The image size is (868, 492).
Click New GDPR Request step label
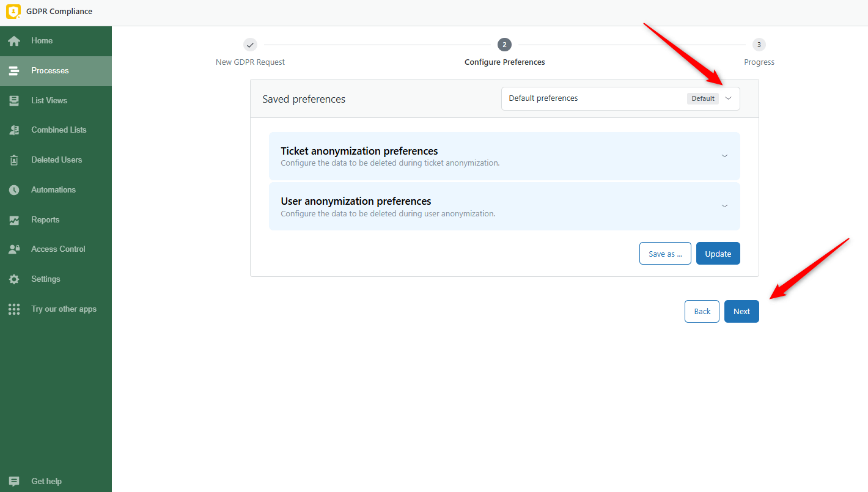point(250,62)
